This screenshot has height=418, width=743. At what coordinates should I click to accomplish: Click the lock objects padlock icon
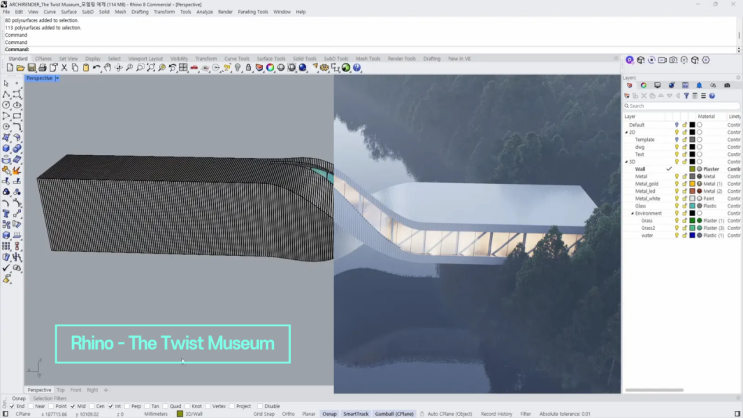[x=248, y=68]
